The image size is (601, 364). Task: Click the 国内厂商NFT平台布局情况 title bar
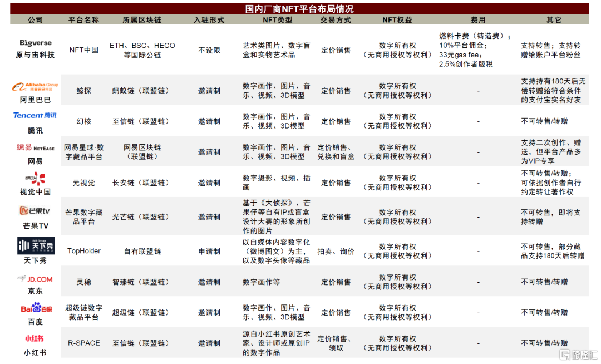(x=299, y=9)
